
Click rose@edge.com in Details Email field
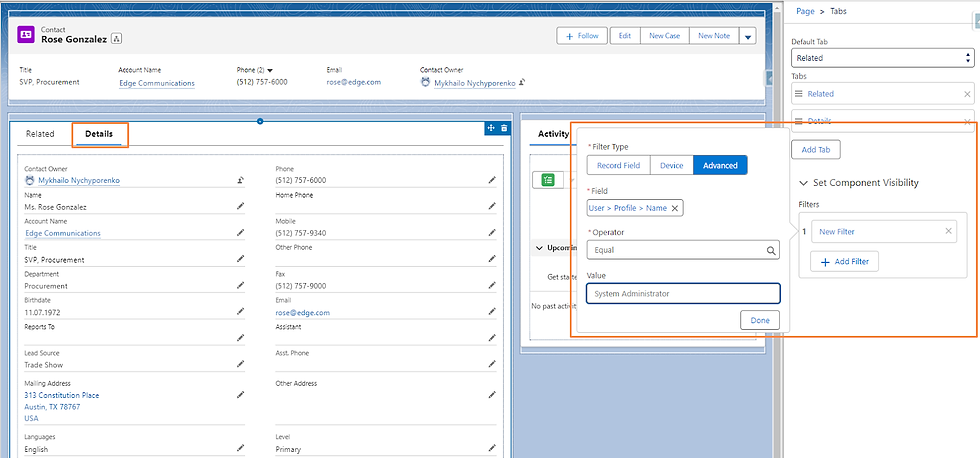point(302,312)
